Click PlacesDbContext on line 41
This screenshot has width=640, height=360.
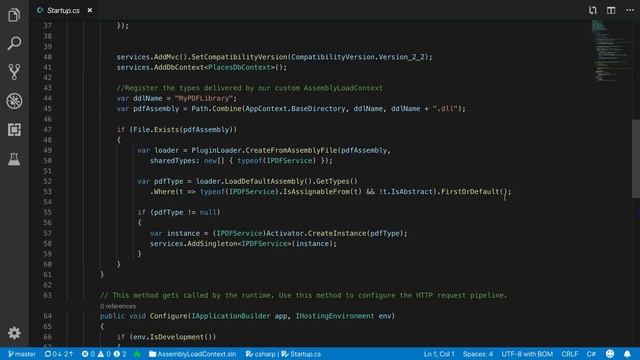pos(240,67)
